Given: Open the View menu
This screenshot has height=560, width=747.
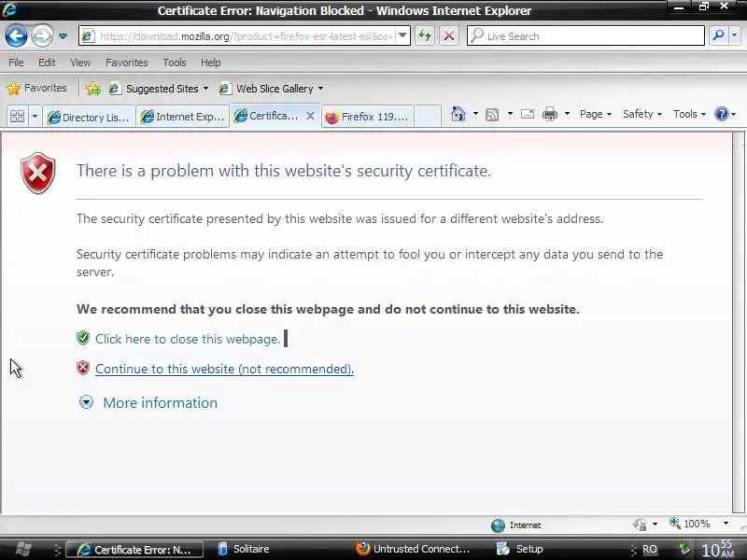Looking at the screenshot, I should click(x=80, y=63).
